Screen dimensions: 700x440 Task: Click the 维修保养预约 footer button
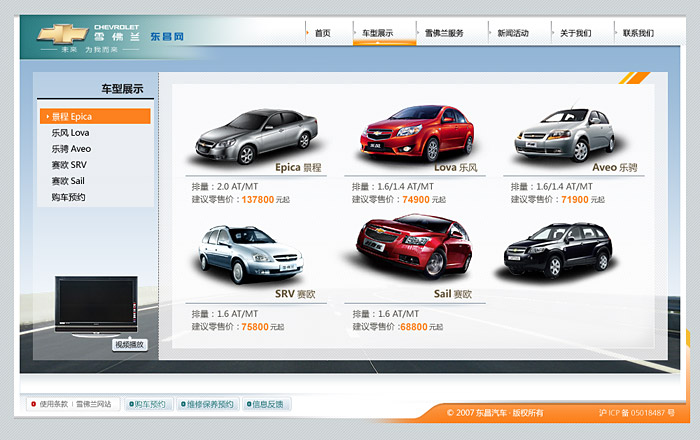[208, 404]
